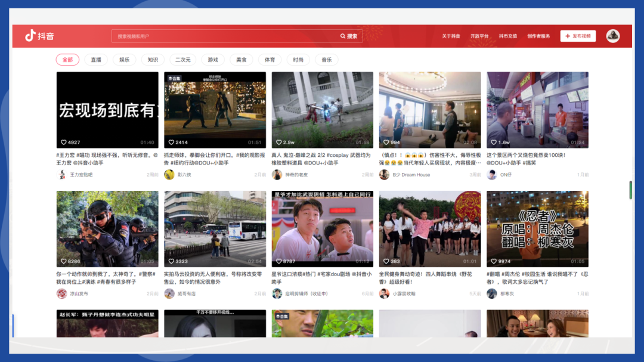Select the 体育 category tab
This screenshot has width=644, height=362.
coord(270,60)
